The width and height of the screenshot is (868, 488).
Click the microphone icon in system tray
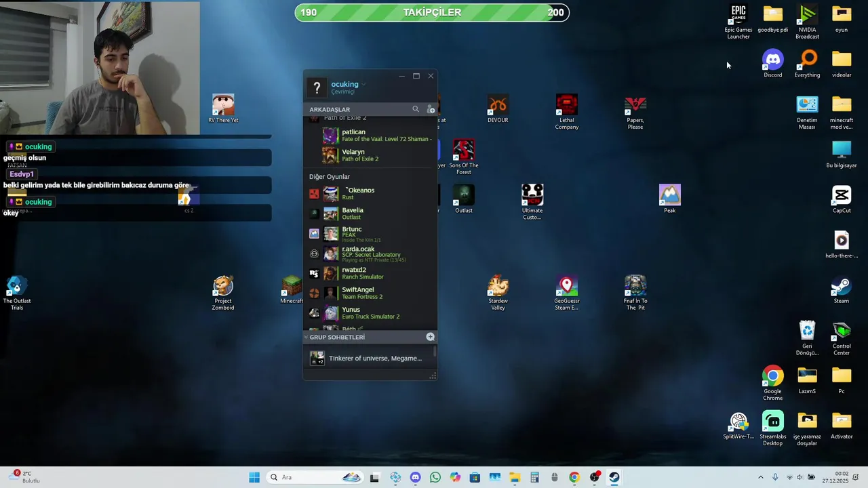[775, 477]
